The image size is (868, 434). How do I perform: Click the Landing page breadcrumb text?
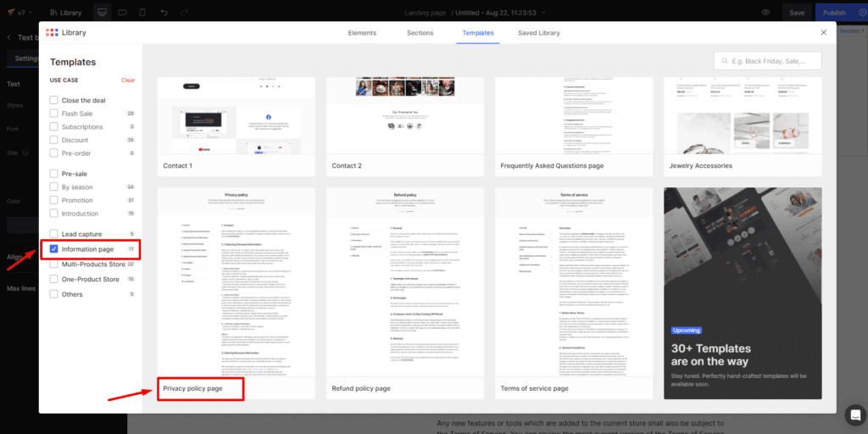425,12
